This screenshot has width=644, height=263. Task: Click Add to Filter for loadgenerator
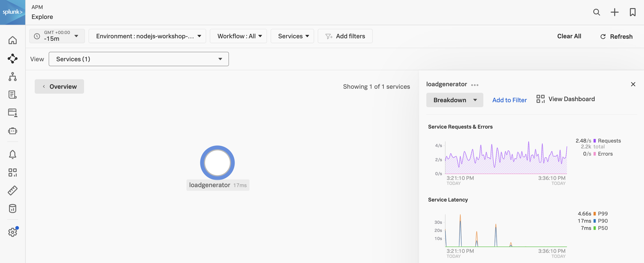click(509, 100)
